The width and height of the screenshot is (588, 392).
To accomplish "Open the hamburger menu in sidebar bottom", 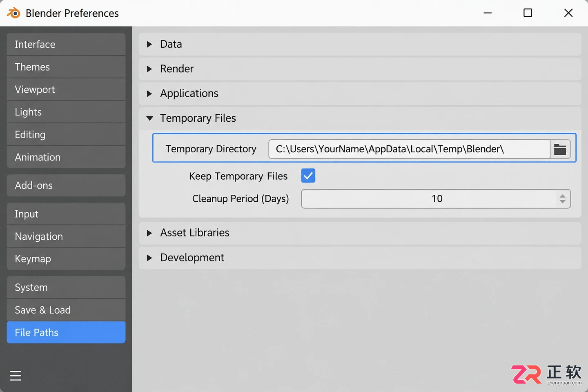I will coord(16,375).
